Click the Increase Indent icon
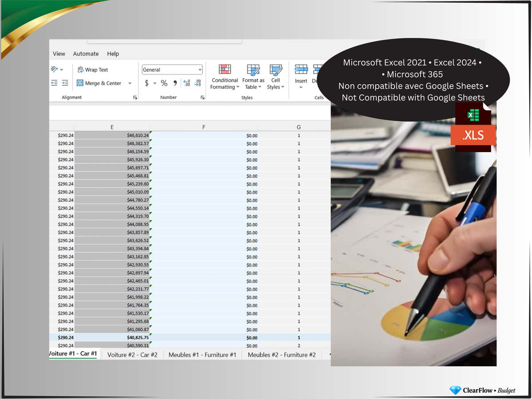532x399 pixels. [x=65, y=83]
